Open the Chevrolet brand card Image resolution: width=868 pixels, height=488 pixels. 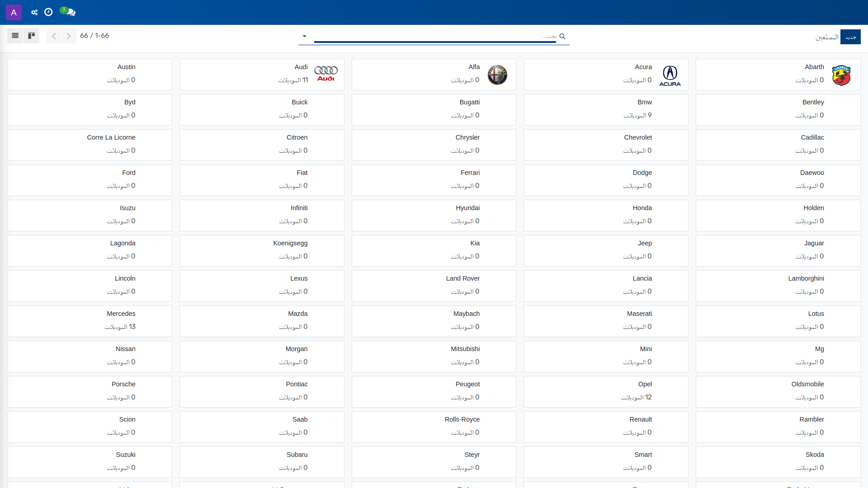tap(606, 145)
